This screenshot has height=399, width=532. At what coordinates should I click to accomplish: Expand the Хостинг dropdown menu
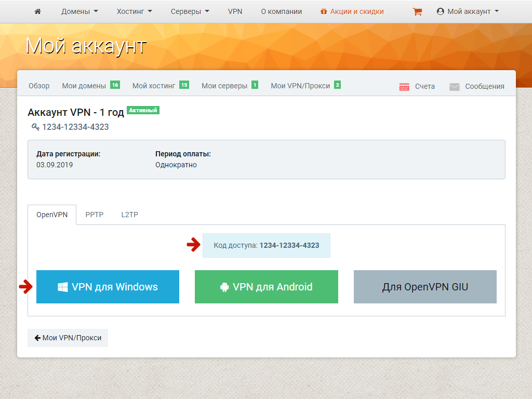pos(135,11)
